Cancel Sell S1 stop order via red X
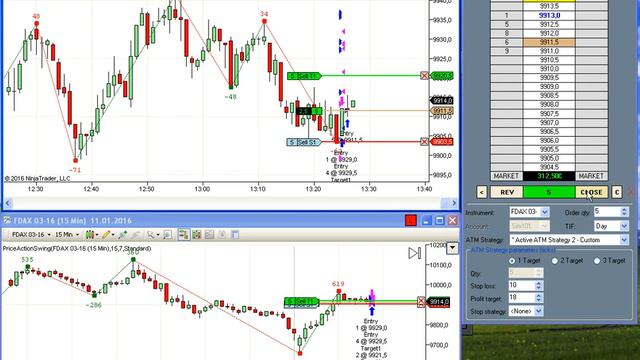The height and width of the screenshot is (360, 640). [x=424, y=142]
